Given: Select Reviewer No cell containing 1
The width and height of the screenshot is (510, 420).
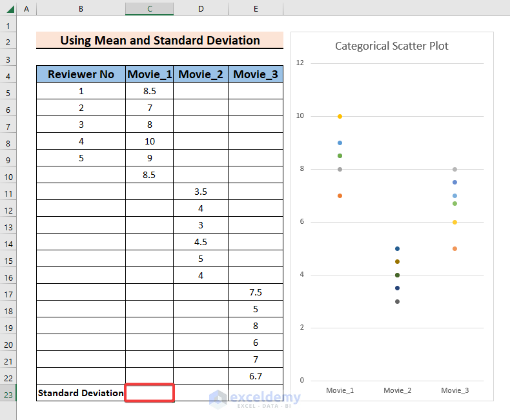Looking at the screenshot, I should [81, 91].
